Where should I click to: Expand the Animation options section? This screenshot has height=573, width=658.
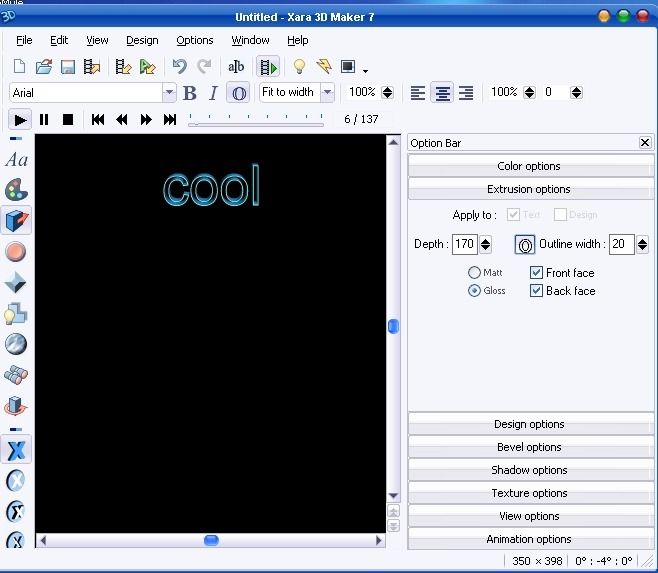tap(531, 539)
